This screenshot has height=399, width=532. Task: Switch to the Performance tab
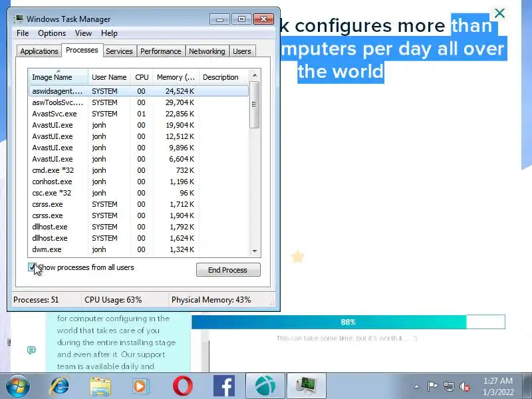point(161,51)
